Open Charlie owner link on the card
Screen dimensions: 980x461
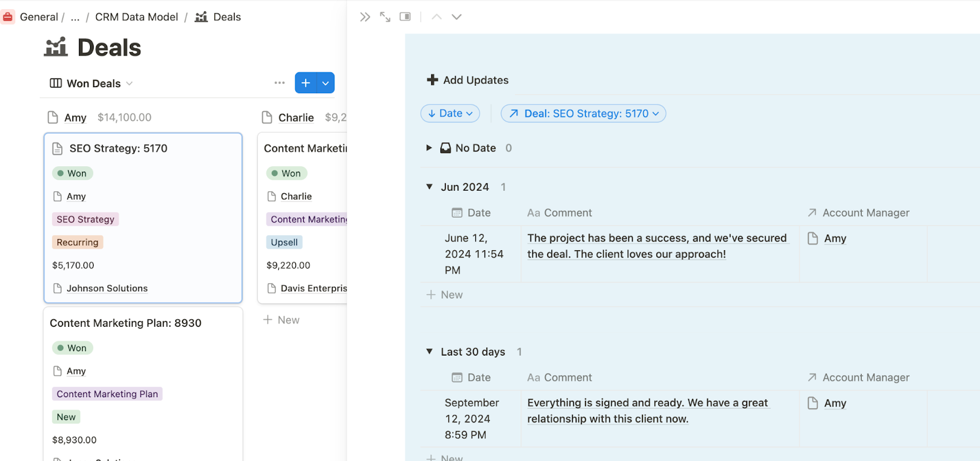click(x=296, y=196)
